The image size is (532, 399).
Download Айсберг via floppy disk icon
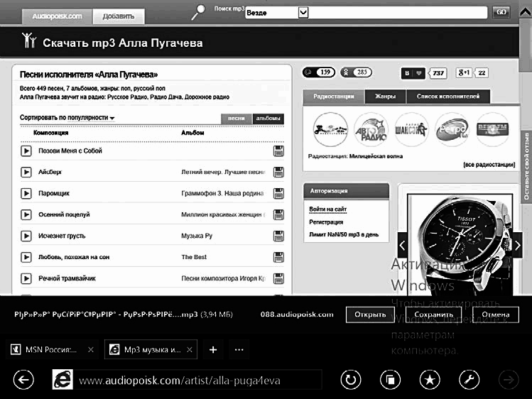[278, 173]
